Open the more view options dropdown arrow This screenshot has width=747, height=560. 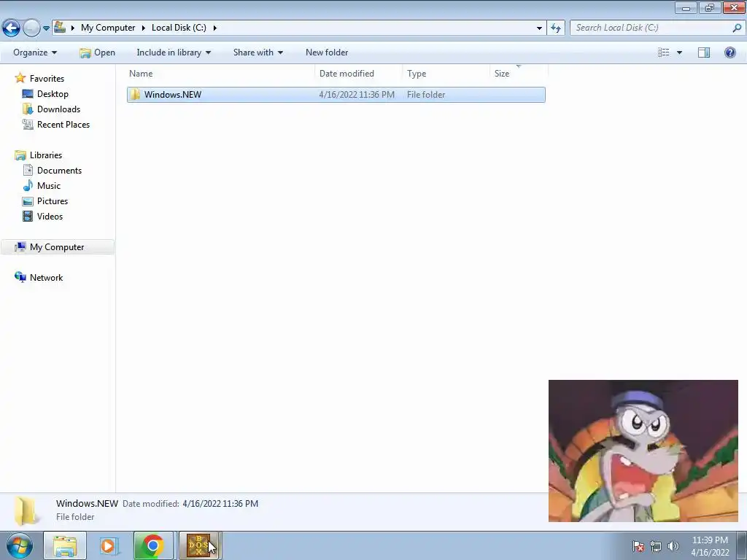click(x=679, y=52)
